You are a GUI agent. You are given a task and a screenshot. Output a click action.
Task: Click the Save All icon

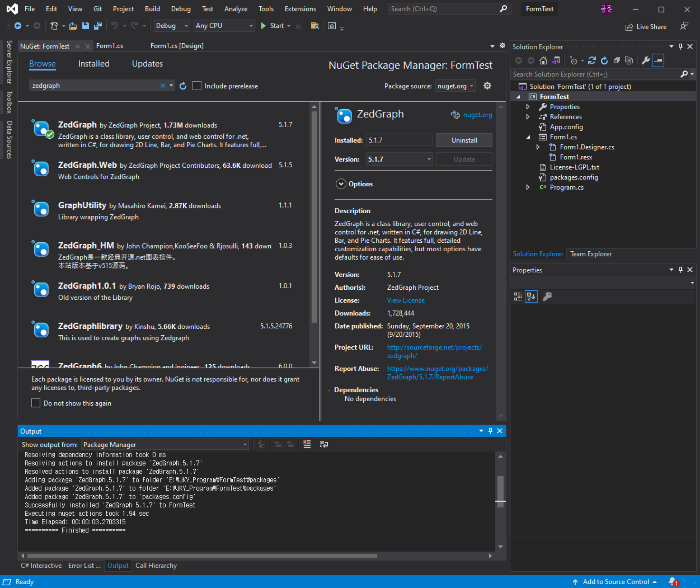(98, 26)
